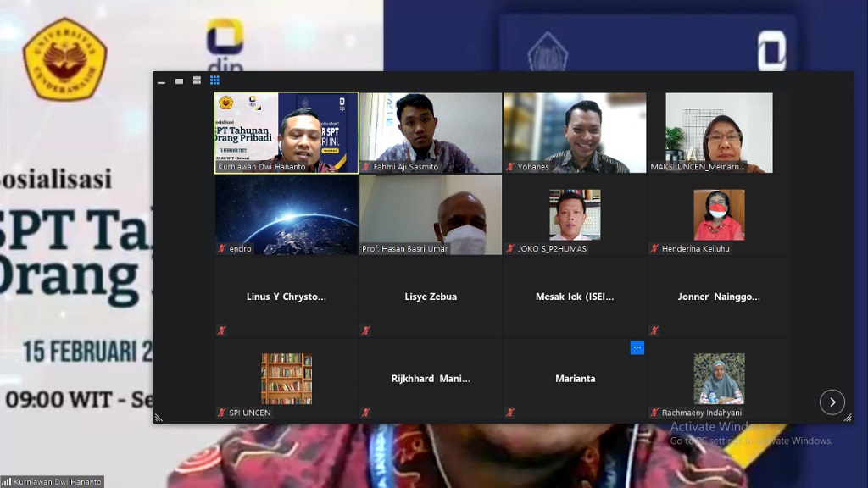Click muted mic icon on JOKO S_P2HUMAS
Image resolution: width=868 pixels, height=488 pixels.
(510, 248)
